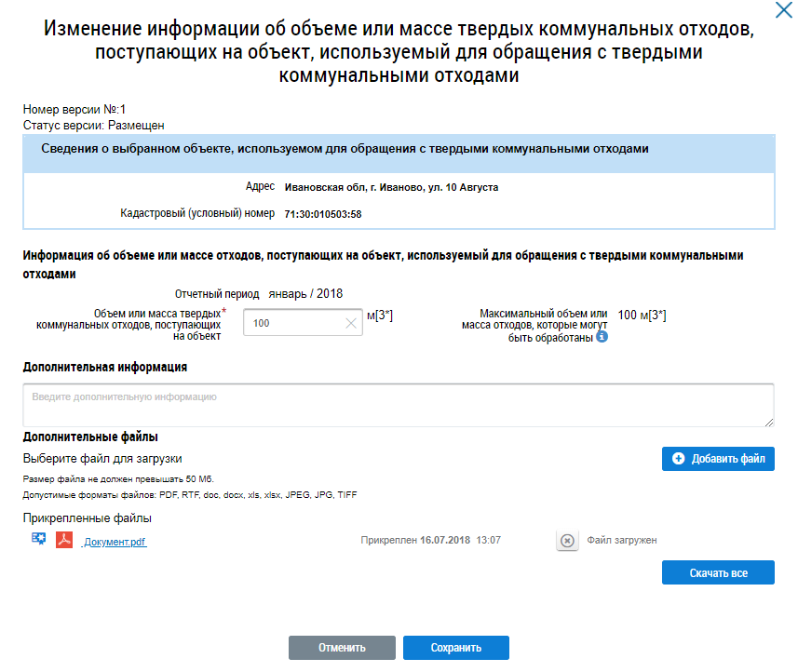Click Отменить to cancel changes
The height and width of the screenshot is (672, 798).
[x=342, y=648]
